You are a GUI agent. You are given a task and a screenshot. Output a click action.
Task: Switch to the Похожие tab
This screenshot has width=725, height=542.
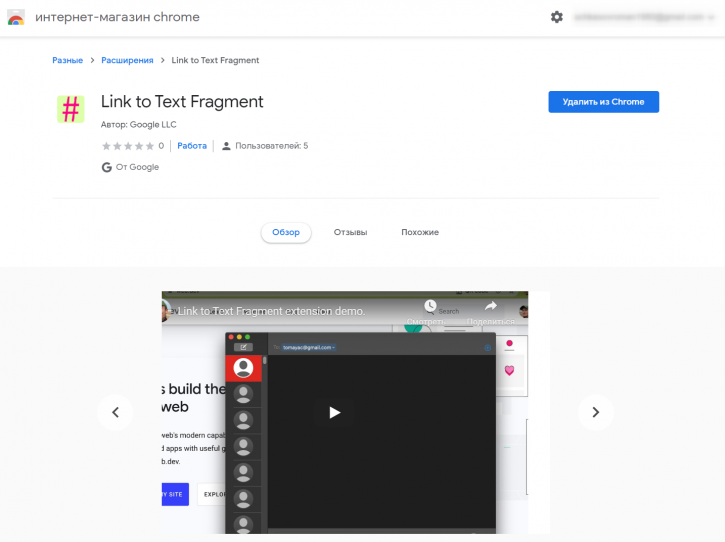click(x=420, y=232)
